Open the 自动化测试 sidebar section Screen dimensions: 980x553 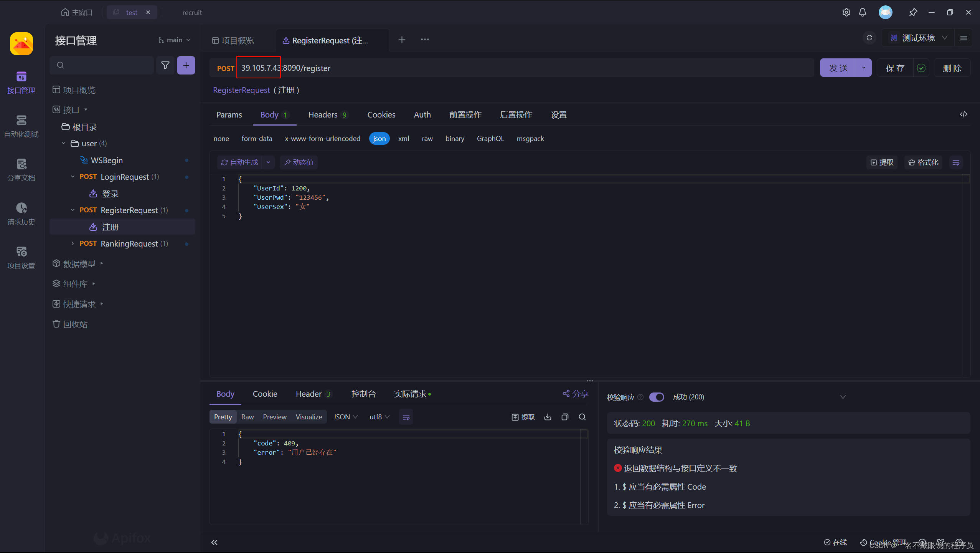[21, 126]
